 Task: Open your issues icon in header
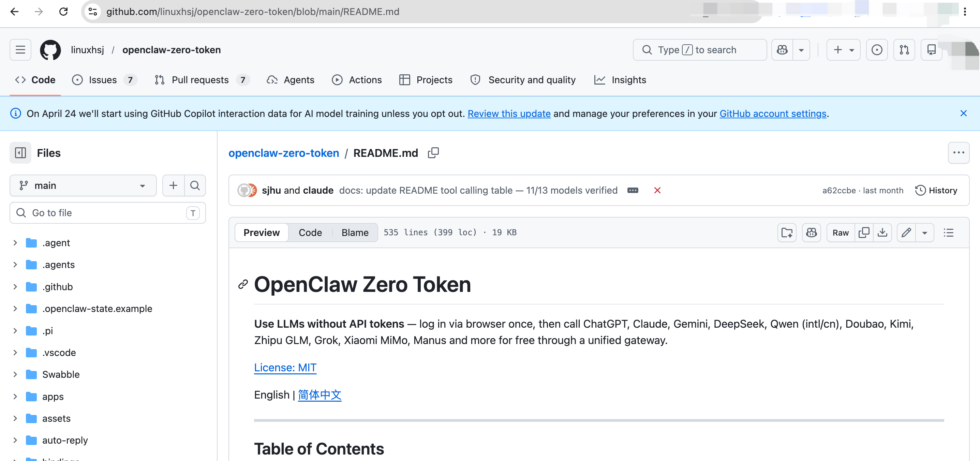click(x=877, y=50)
